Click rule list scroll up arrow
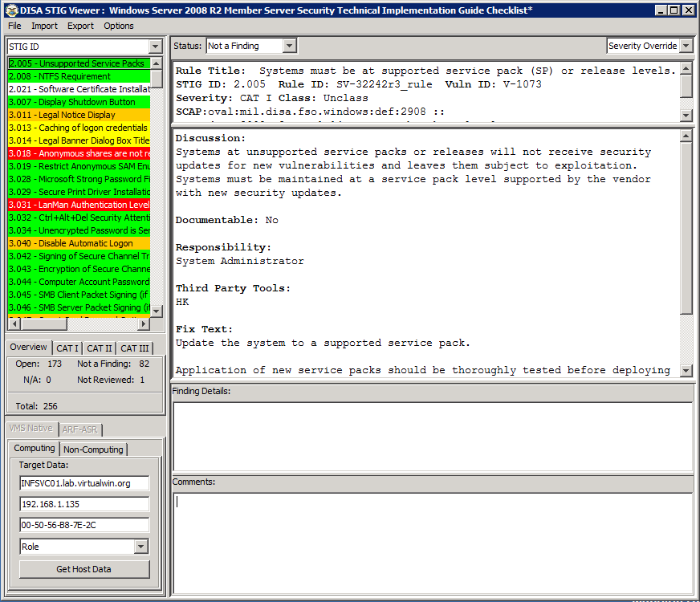This screenshot has height=602, width=700. [x=157, y=63]
